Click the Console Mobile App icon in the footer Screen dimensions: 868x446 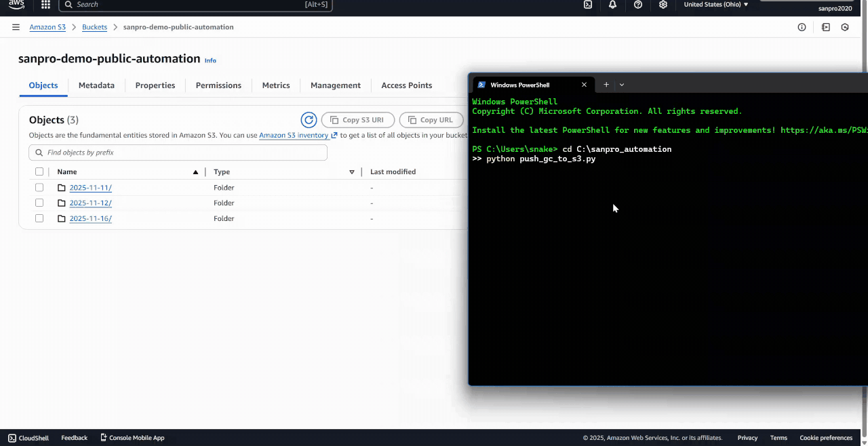(102, 437)
